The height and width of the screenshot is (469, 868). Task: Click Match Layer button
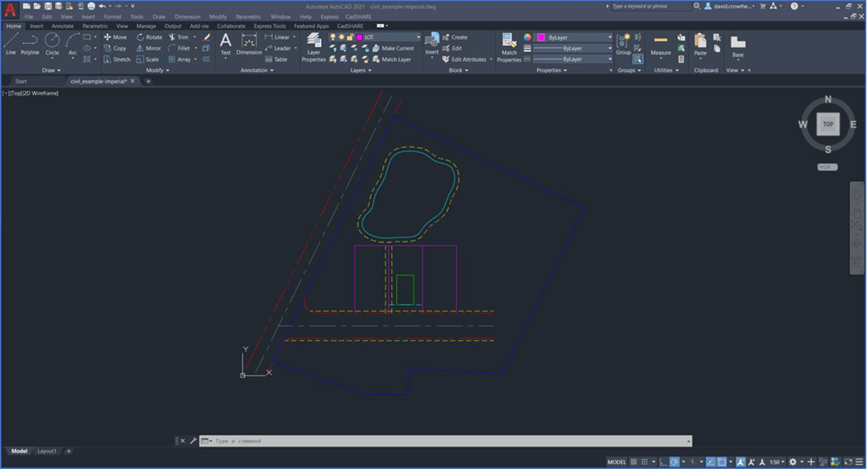[392, 60]
